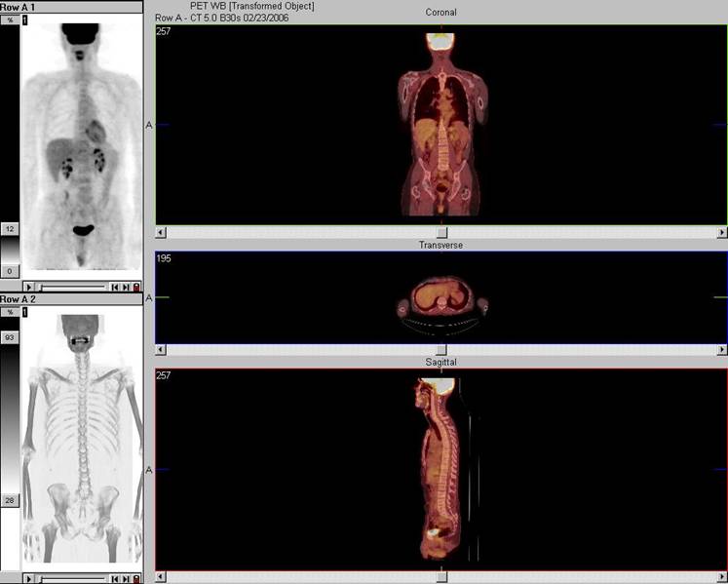The height and width of the screenshot is (584, 728).
Task: Click lower window level value 28
Action: click(x=10, y=500)
